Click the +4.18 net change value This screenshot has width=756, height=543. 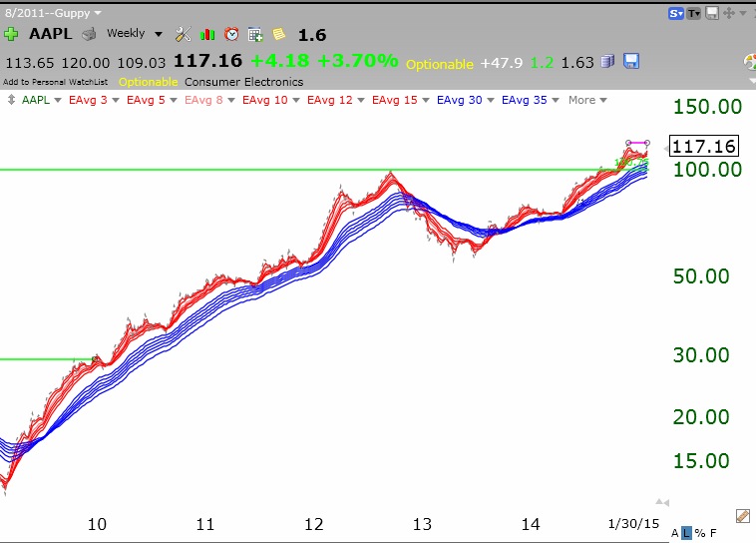[280, 61]
